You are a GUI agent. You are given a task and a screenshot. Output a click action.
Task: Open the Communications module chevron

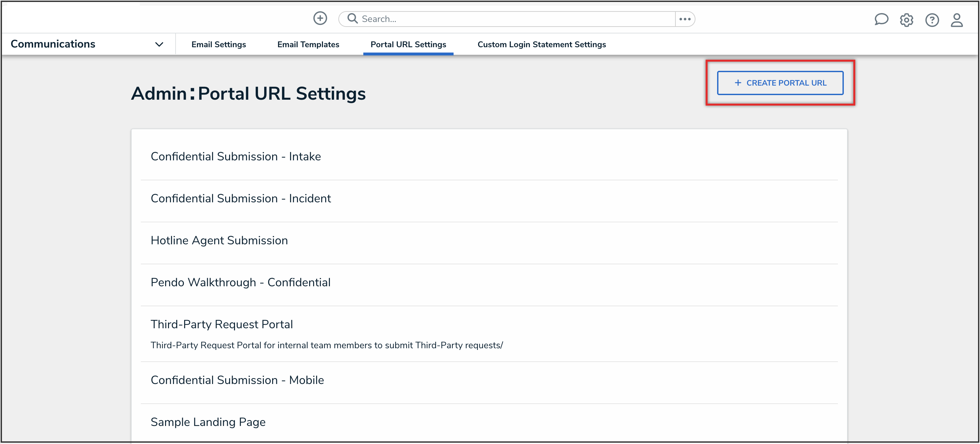pyautogui.click(x=160, y=44)
